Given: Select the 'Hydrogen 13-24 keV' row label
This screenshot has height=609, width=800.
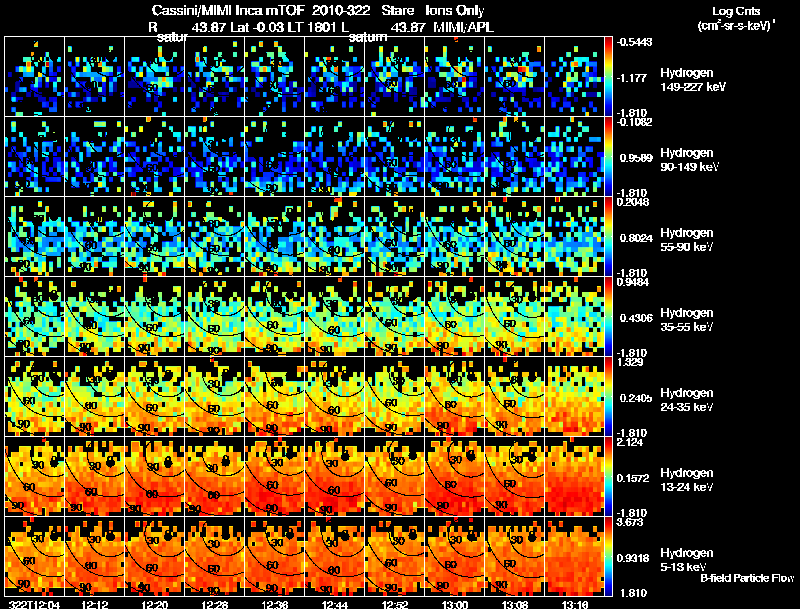Looking at the screenshot, I should 687,480.
